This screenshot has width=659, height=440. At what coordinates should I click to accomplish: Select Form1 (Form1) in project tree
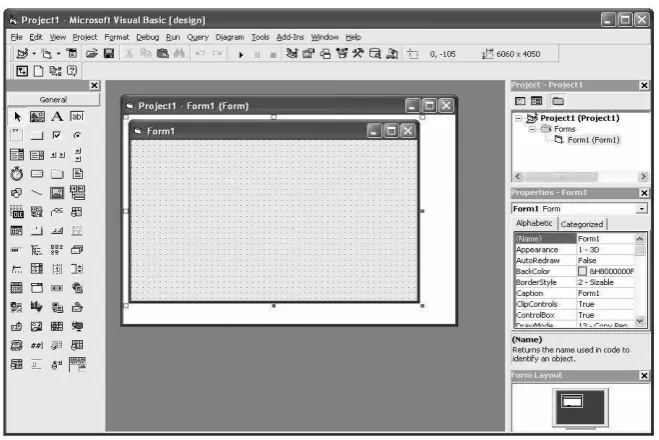pyautogui.click(x=593, y=140)
